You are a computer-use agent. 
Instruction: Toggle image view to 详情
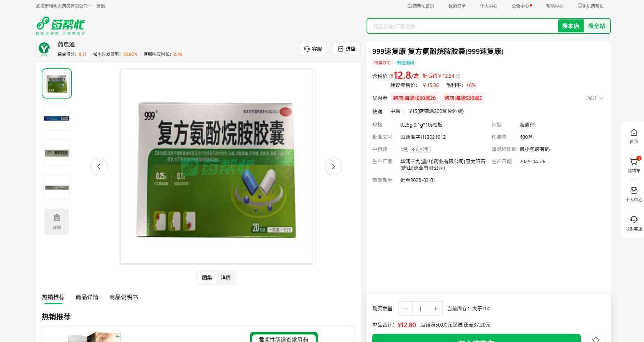(226, 278)
